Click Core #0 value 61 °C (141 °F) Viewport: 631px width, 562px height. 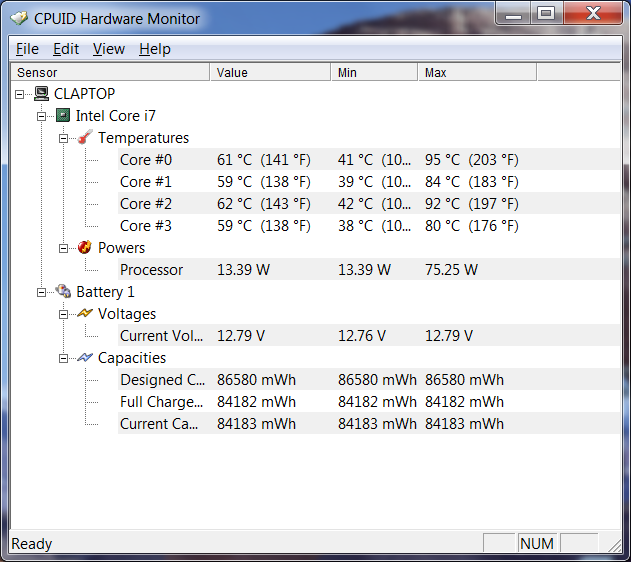[x=264, y=160]
